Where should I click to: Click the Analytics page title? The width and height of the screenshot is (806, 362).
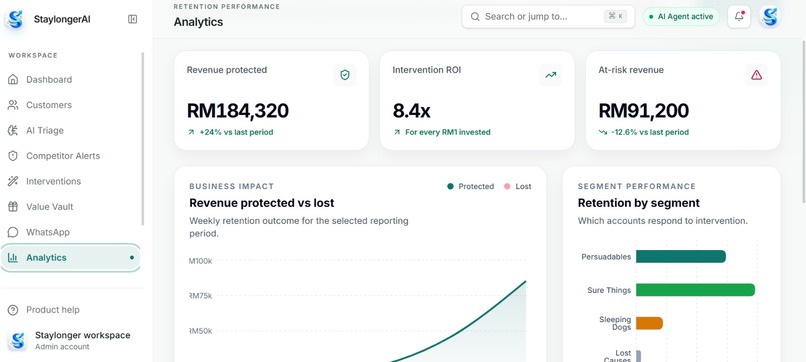click(198, 22)
